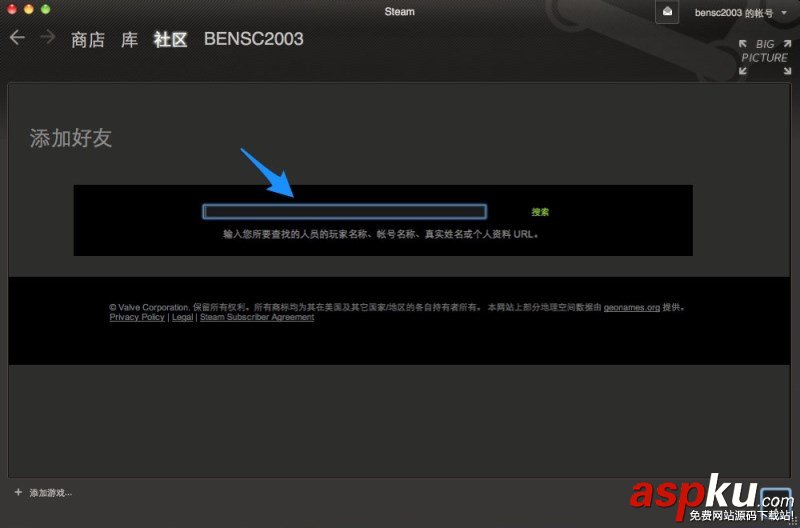
Task: Enter Big Picture mode
Action: tap(764, 57)
